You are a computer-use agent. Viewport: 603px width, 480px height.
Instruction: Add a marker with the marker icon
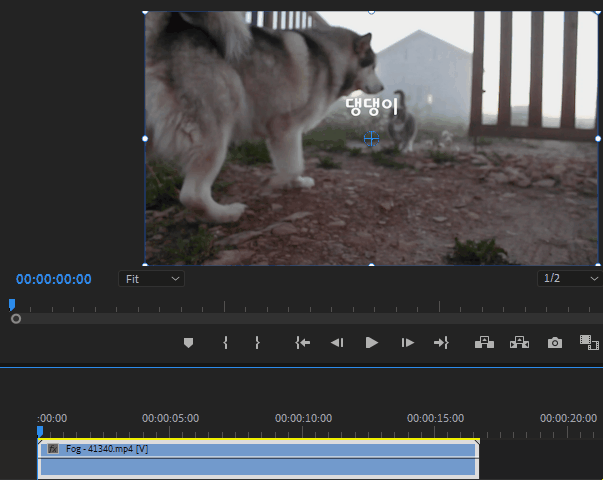tap(188, 342)
